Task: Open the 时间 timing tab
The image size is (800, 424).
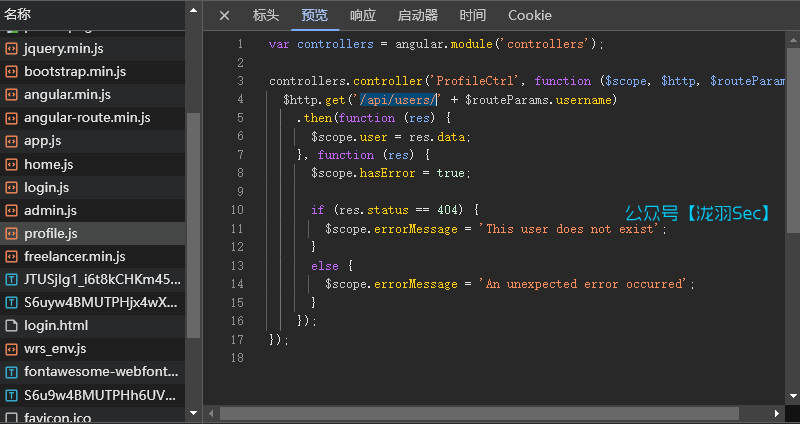Action: point(473,15)
